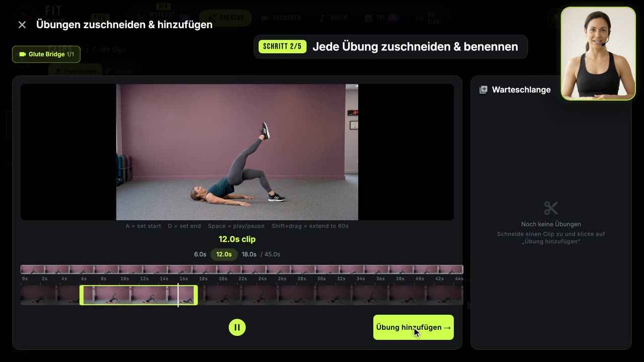Viewport: 644px width, 362px height.
Task: Click the "Warteschlange" panel title
Action: tap(521, 89)
